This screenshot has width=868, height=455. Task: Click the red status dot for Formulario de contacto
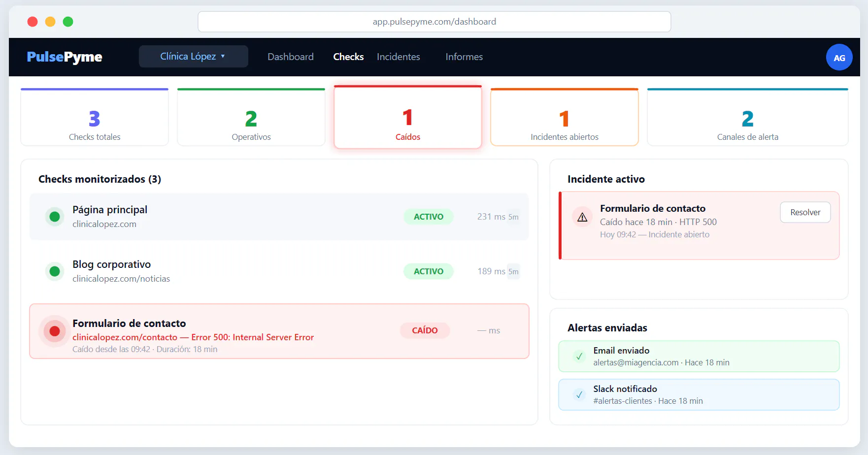55,331
